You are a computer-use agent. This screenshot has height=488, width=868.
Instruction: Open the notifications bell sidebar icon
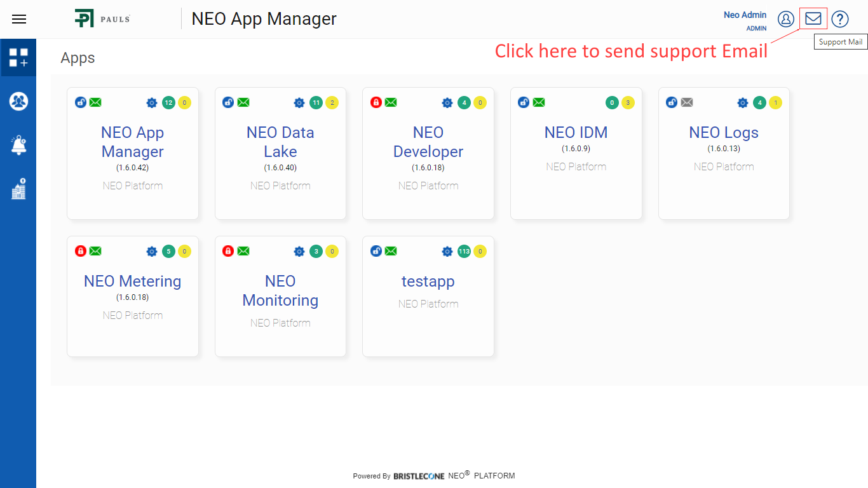tap(18, 146)
